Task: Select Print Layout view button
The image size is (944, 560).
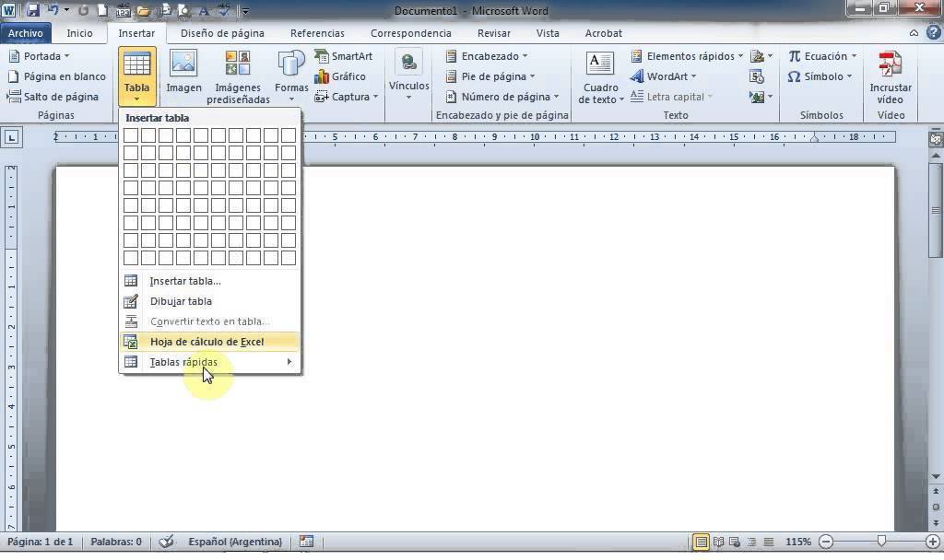Action: click(x=701, y=542)
